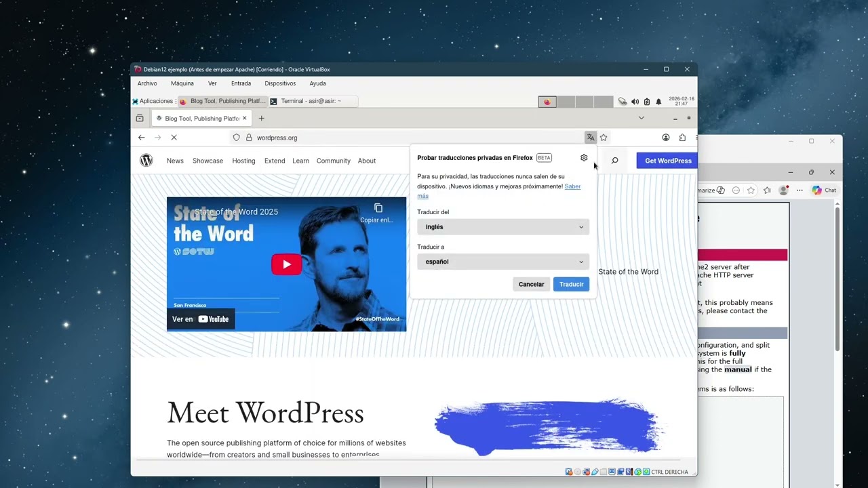Click the Edge window vertical scrollbar
This screenshot has width=868, height=488.
coord(837,278)
